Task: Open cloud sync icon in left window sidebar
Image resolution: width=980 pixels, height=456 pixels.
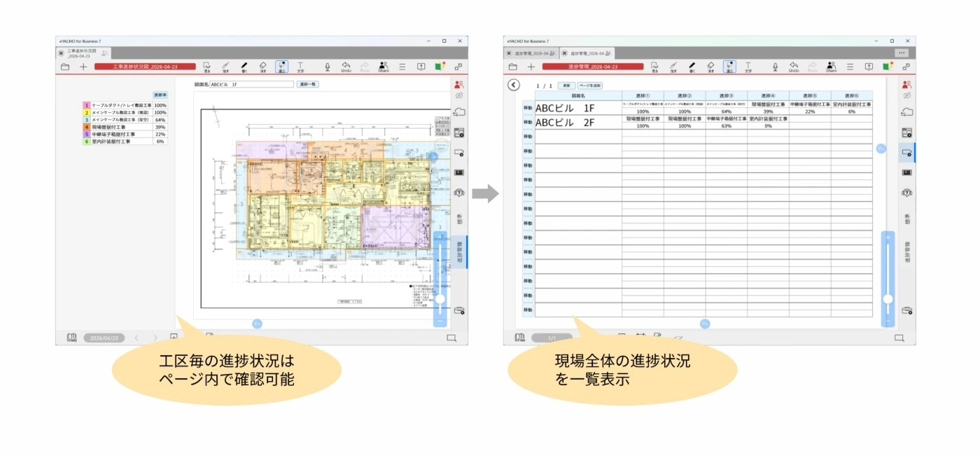Action: point(459,112)
